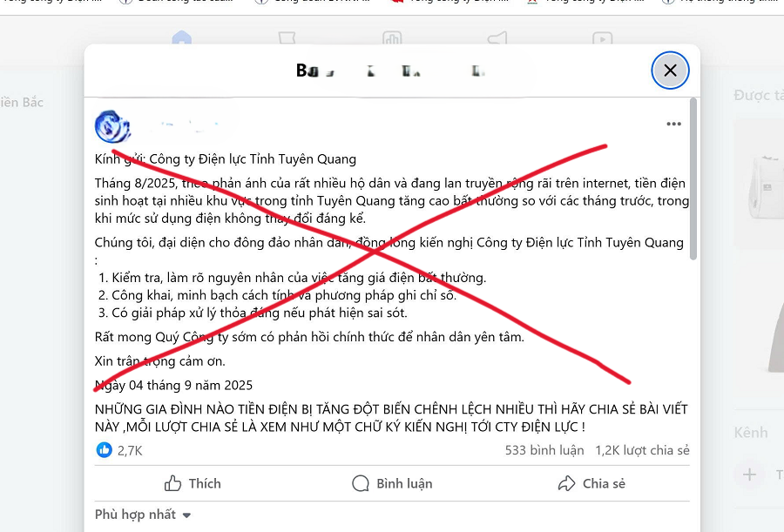The width and height of the screenshot is (784, 532).
Task: Open the Pages flag tab icon
Action: tap(287, 38)
